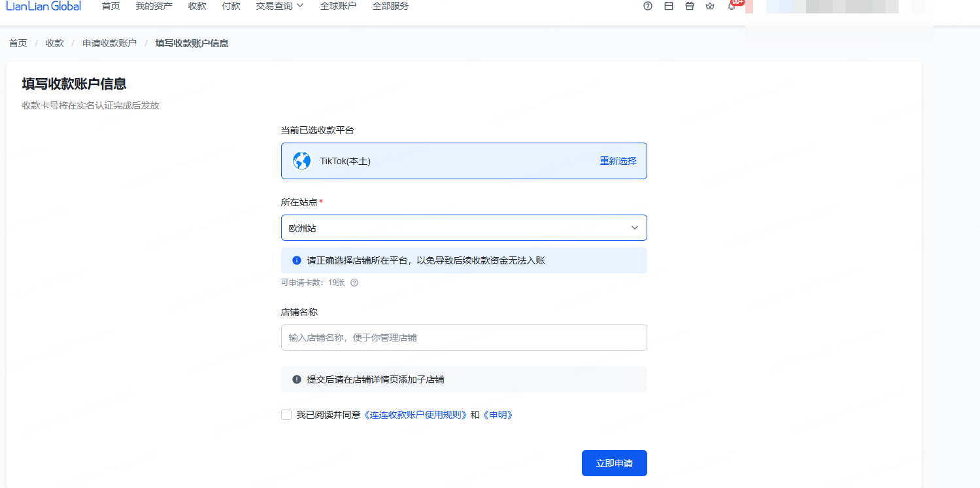980x488 pixels.
Task: Open the help question mark icon
Action: point(648,6)
